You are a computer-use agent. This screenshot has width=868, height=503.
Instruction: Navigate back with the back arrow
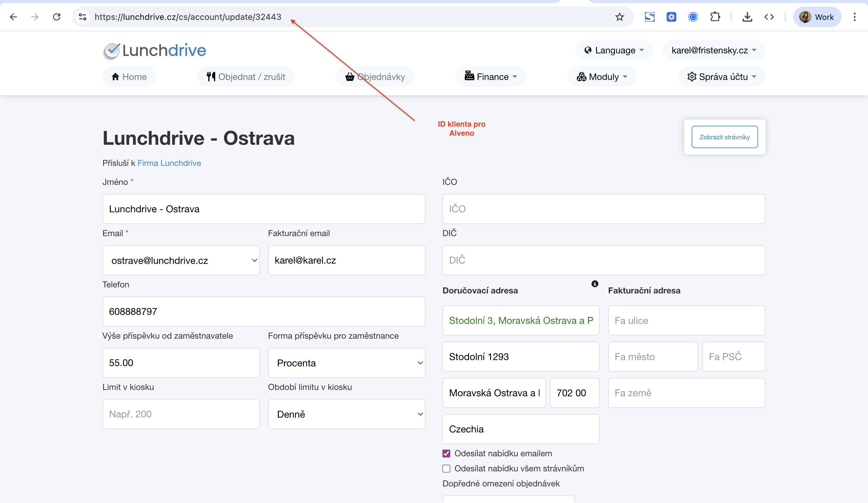tap(14, 17)
